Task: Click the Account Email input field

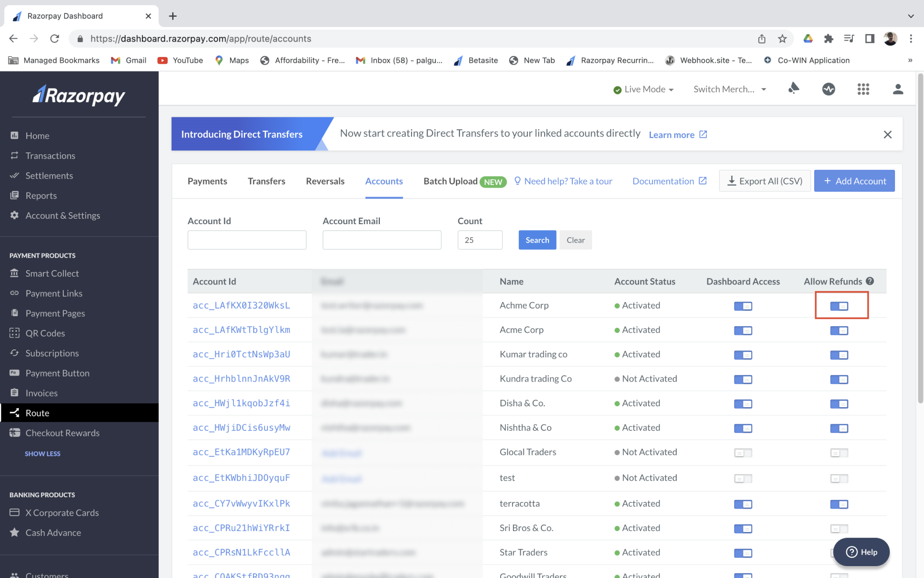Action: [382, 240]
